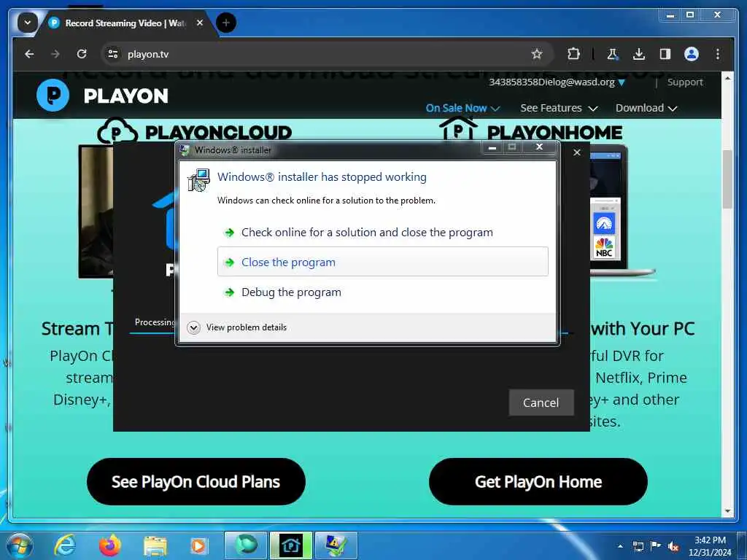747x560 pixels.
Task: Open the browser extensions puzzle icon
Action: coord(573,54)
